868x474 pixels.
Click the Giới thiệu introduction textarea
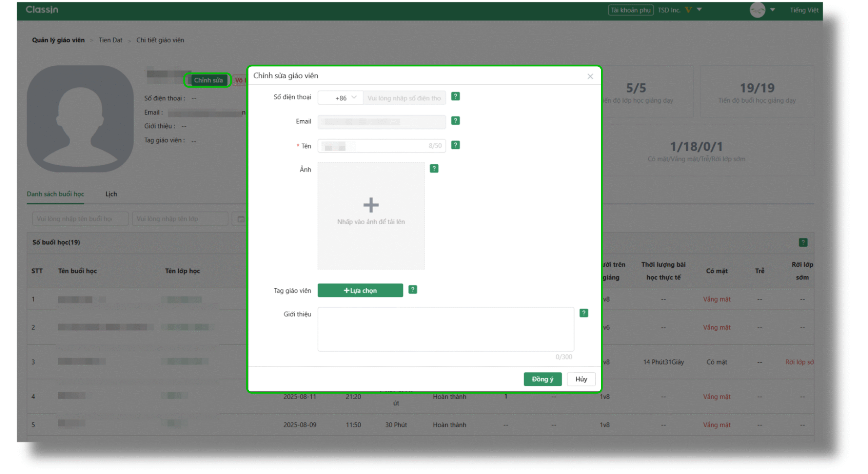point(445,329)
